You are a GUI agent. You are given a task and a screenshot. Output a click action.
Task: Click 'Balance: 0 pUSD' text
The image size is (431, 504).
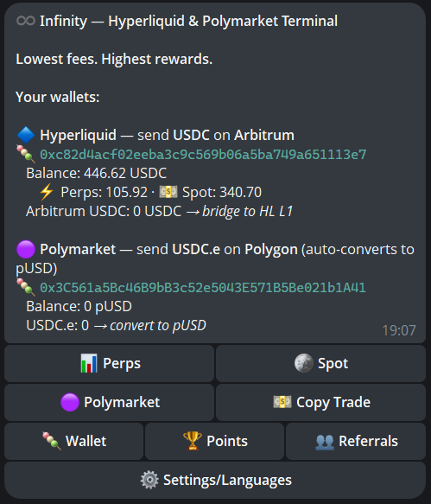click(79, 307)
